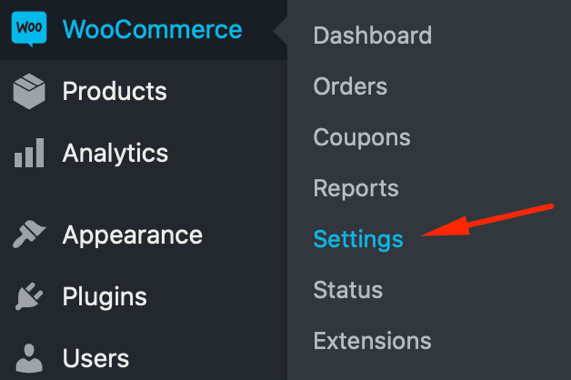
Task: Open the Appearance menu
Action: 133,236
